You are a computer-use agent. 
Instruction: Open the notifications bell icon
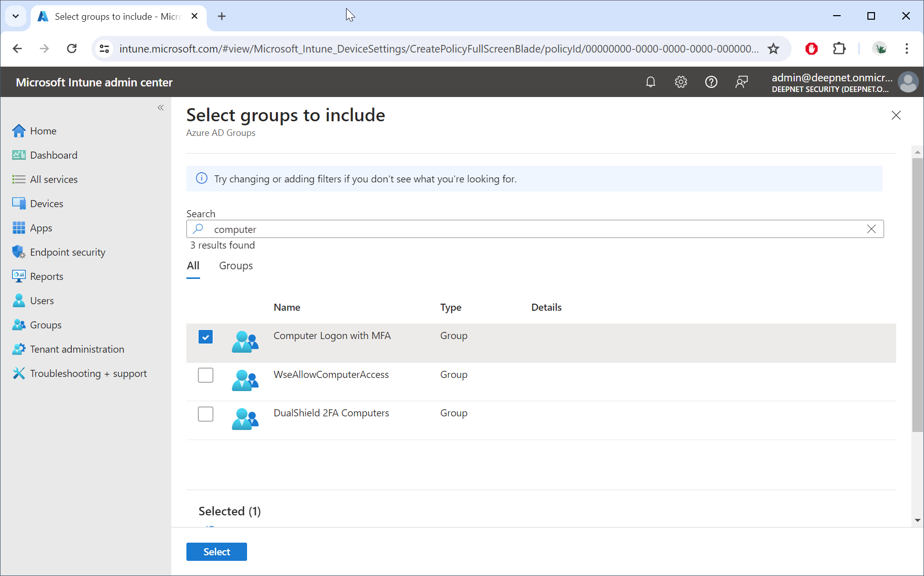(650, 82)
